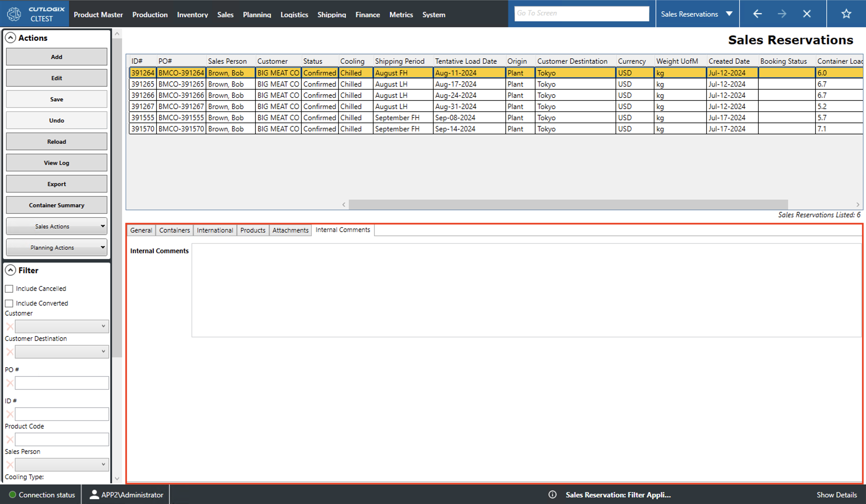Open the Planning Actions dropdown
This screenshot has width=866, height=504.
click(56, 247)
